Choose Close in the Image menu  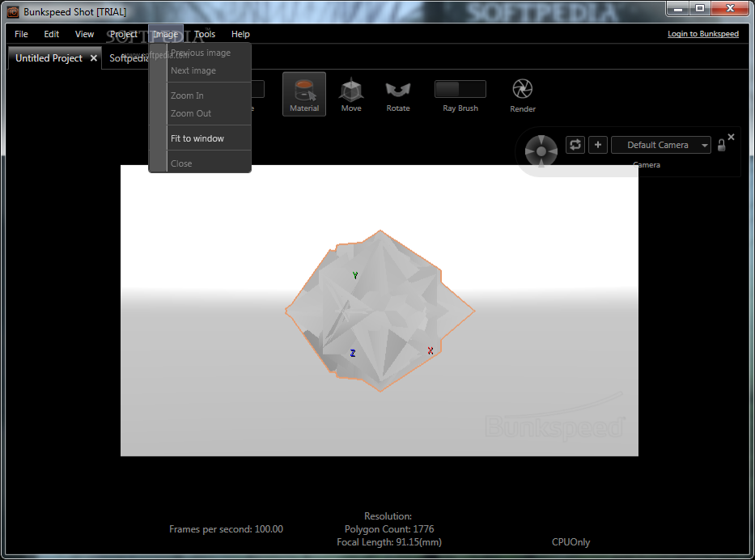click(x=201, y=163)
